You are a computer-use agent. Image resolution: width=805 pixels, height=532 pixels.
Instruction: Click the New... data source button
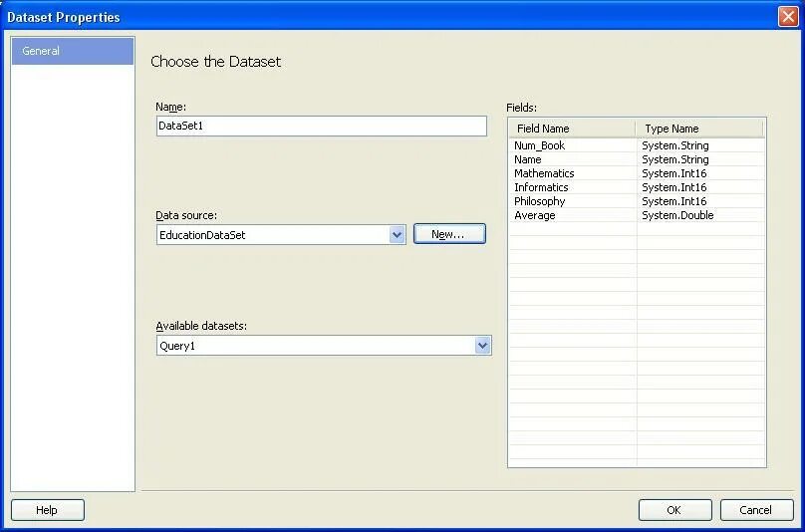[x=449, y=234]
